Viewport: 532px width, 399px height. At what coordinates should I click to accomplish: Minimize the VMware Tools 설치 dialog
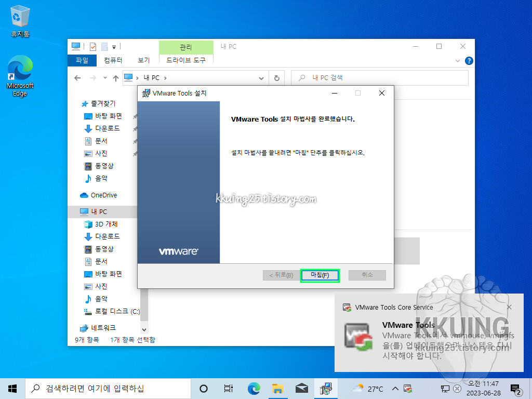click(335, 93)
